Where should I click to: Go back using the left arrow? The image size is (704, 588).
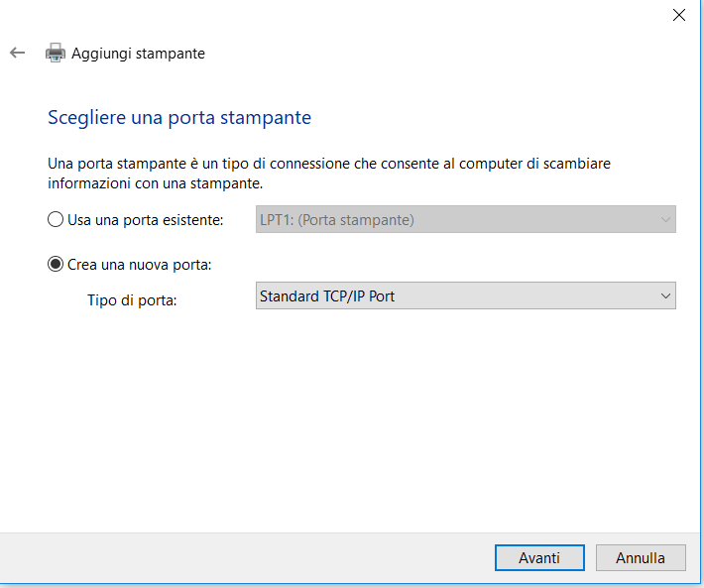[x=18, y=53]
